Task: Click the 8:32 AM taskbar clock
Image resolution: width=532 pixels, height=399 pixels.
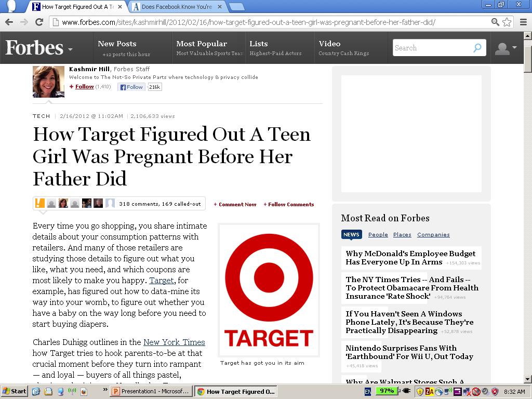Action: pos(514,392)
